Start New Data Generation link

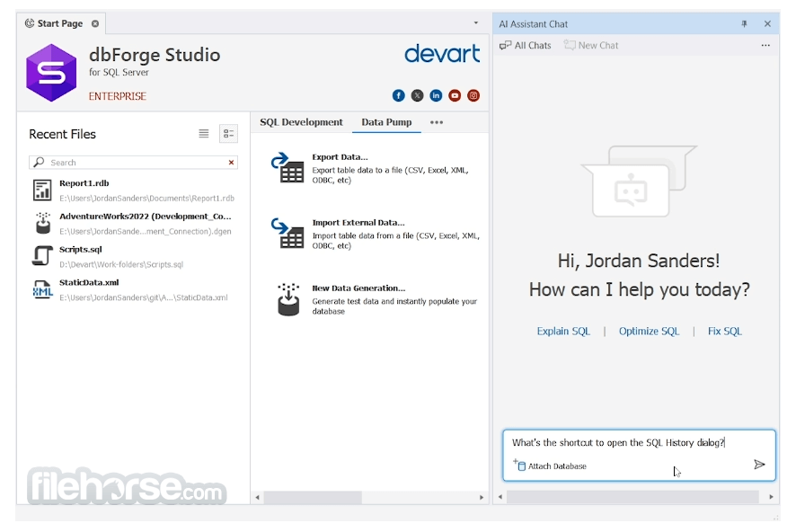[358, 288]
